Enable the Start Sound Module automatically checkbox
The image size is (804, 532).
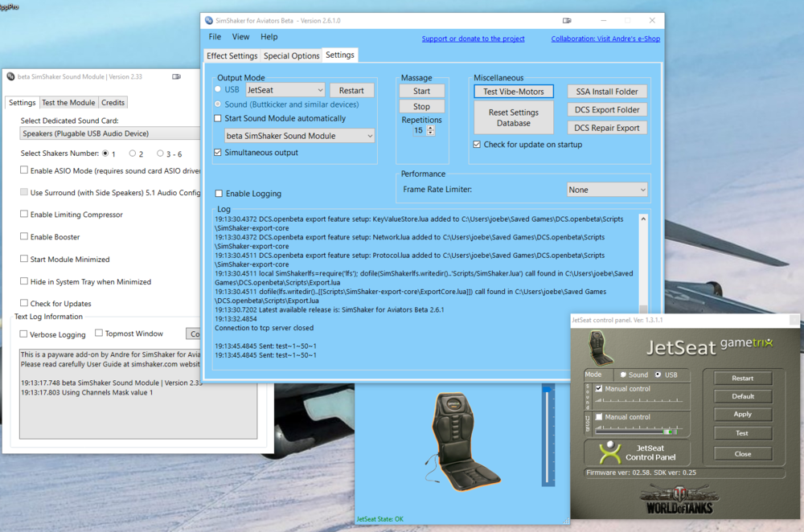[219, 118]
